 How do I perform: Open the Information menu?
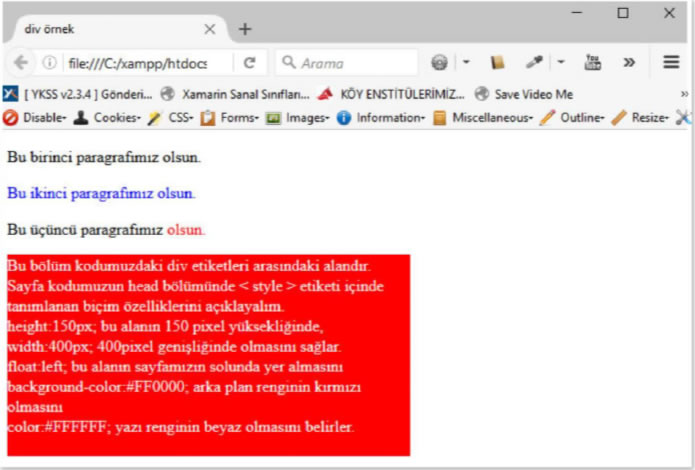point(381,118)
